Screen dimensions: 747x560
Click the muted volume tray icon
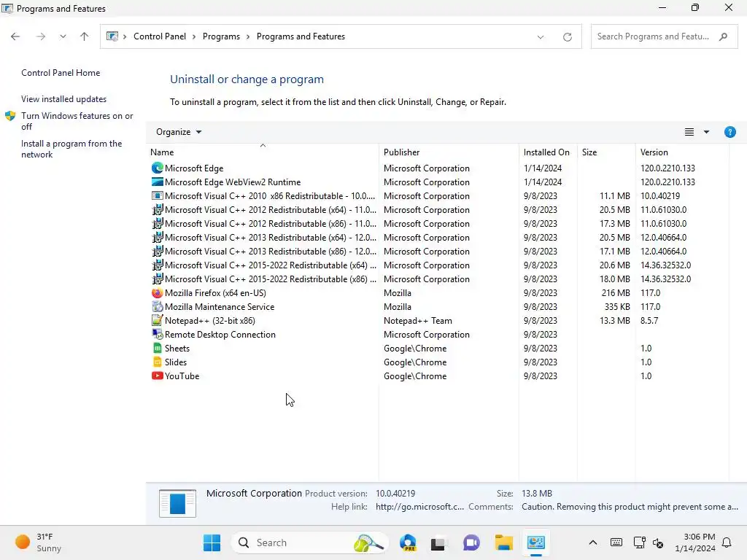pyautogui.click(x=658, y=542)
